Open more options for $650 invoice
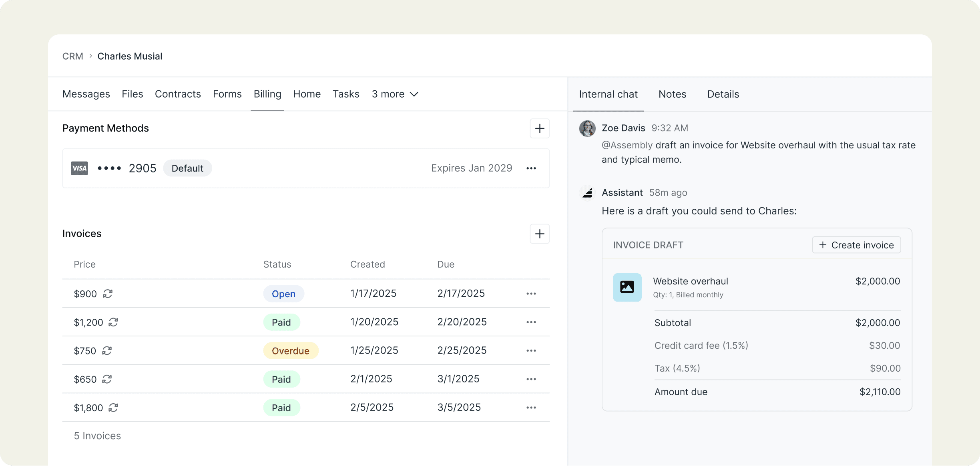The height and width of the screenshot is (472, 980). click(531, 379)
